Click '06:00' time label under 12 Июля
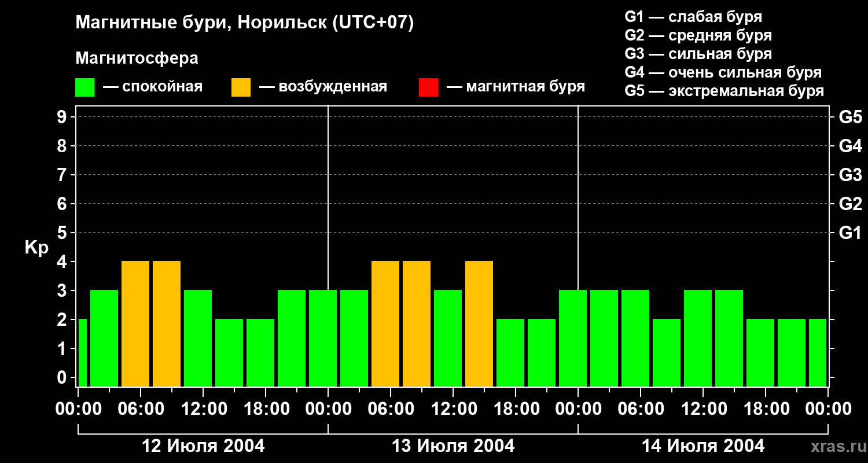The height and width of the screenshot is (463, 868). (141, 409)
